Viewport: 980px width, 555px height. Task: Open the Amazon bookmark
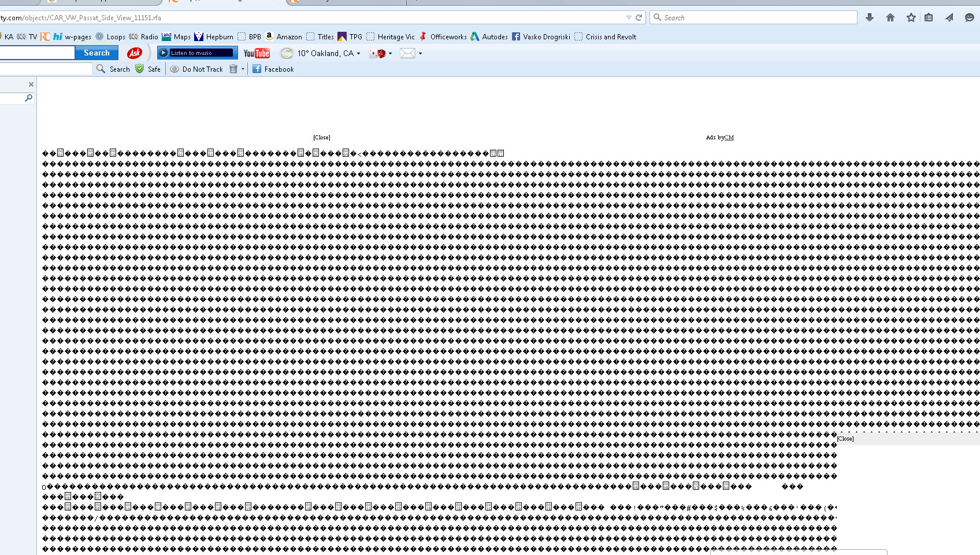pyautogui.click(x=283, y=36)
